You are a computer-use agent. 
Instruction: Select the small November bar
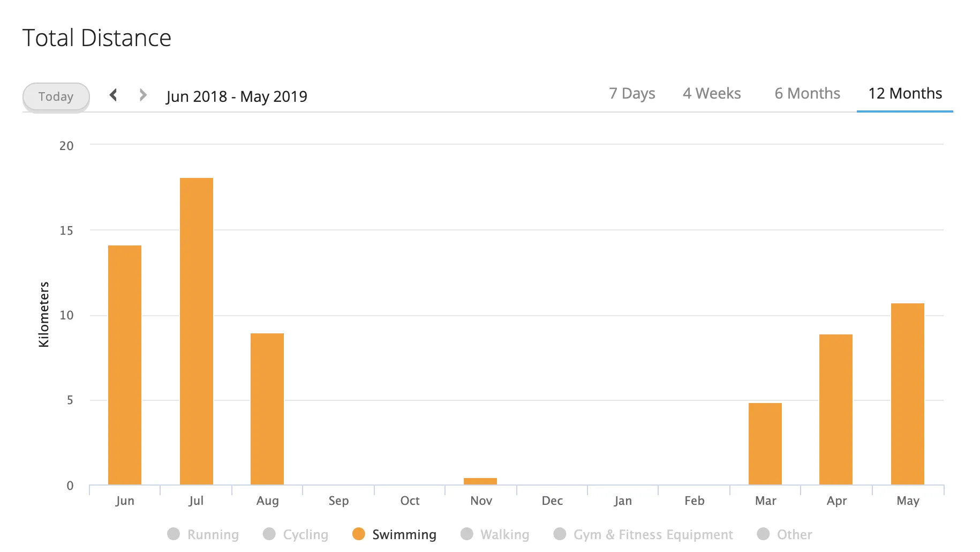click(x=480, y=481)
